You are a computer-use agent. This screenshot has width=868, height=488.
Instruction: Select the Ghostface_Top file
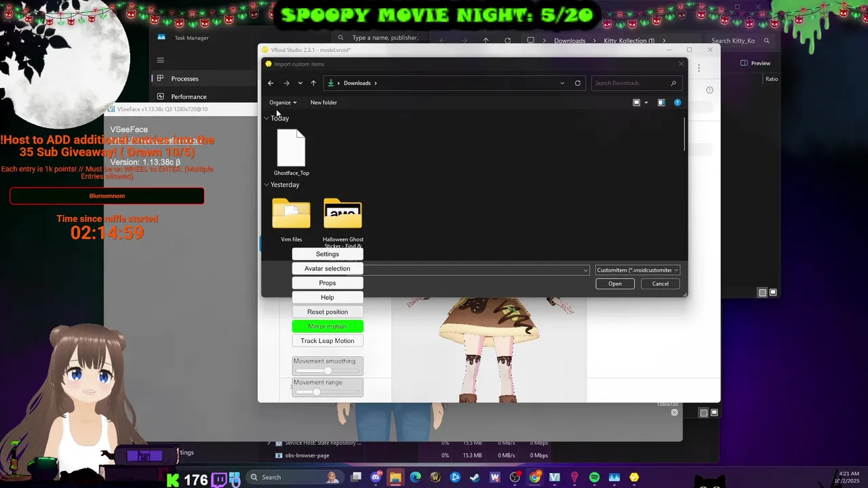292,152
